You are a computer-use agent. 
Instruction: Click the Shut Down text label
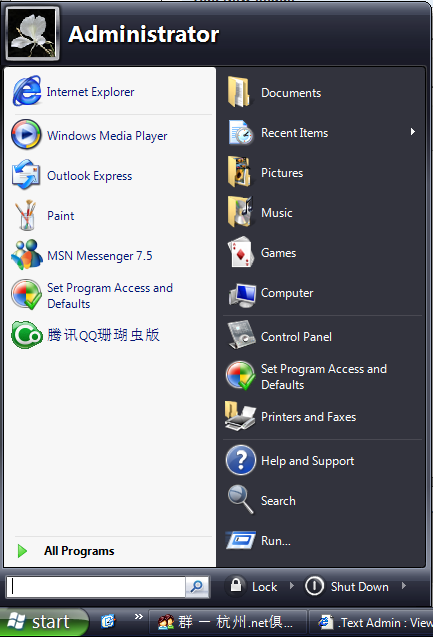[359, 587]
